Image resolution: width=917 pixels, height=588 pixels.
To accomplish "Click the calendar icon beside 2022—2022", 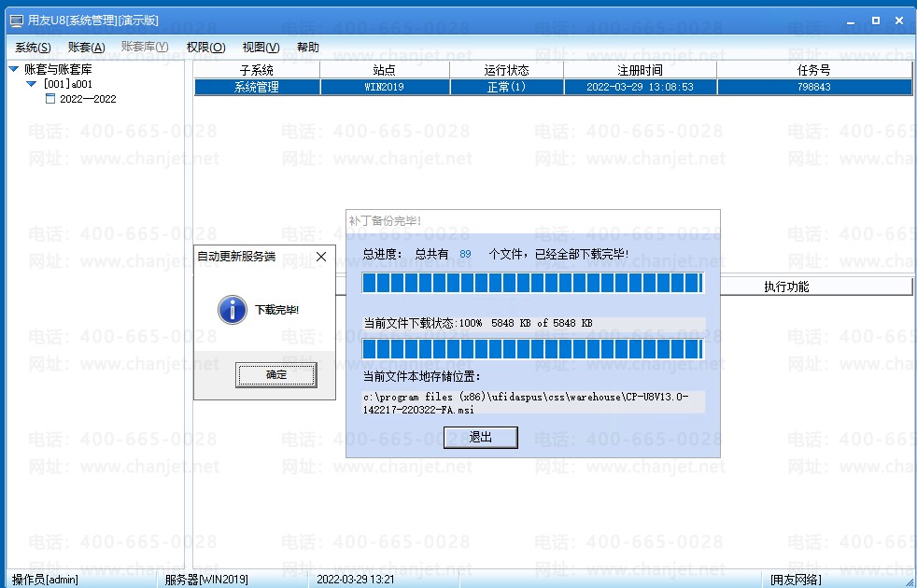I will (x=50, y=99).
